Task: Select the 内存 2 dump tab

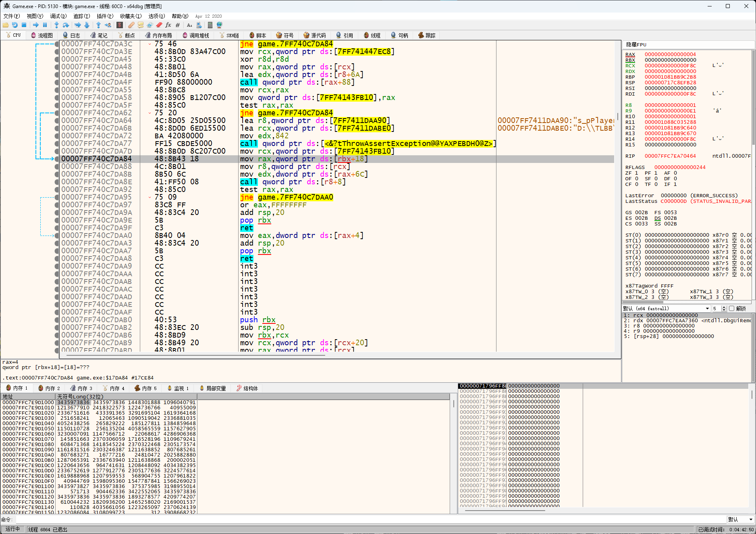Action: coord(49,388)
